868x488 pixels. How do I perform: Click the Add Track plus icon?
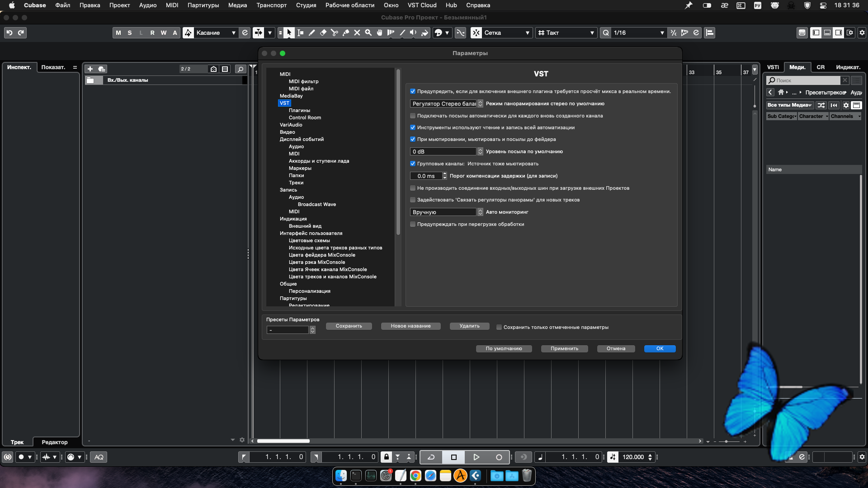point(90,69)
